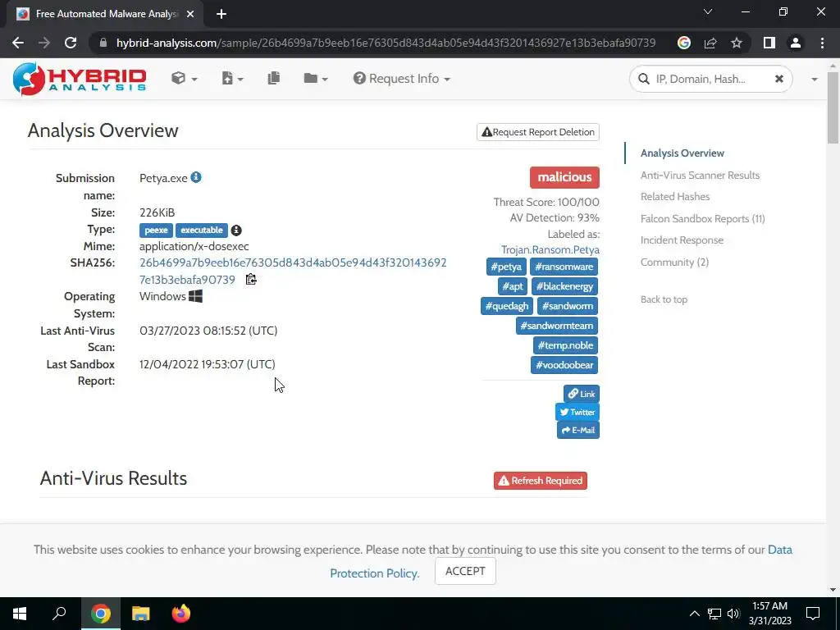The height and width of the screenshot is (630, 840).
Task: Click Request Report Deletion button
Action: pos(538,132)
